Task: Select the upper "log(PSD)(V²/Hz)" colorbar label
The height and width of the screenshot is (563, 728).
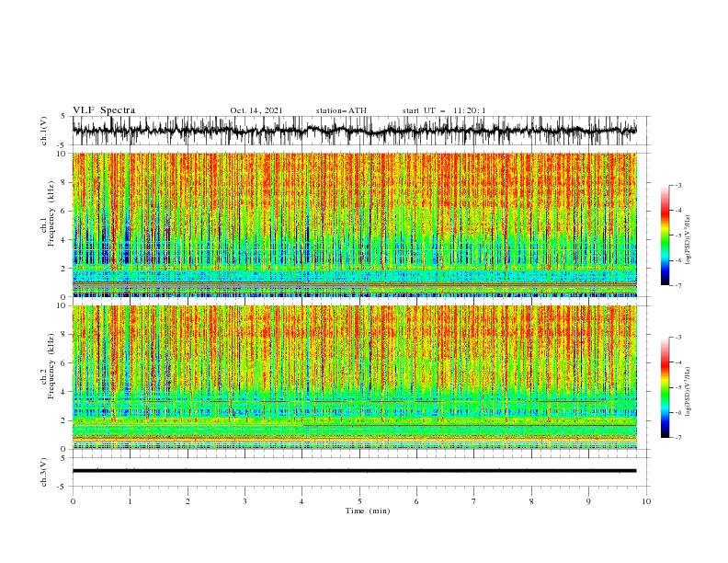Action: [688, 240]
